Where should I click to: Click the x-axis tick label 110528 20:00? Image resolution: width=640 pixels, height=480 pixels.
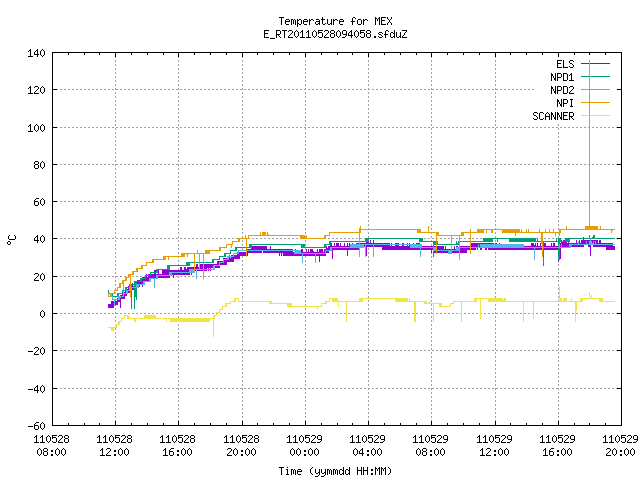(x=241, y=446)
